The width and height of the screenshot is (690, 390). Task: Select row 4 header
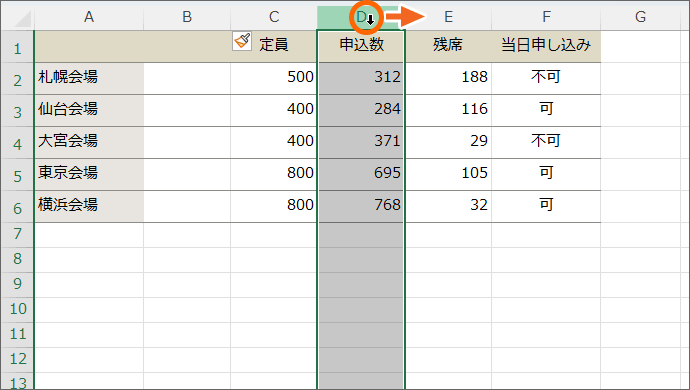[18, 143]
